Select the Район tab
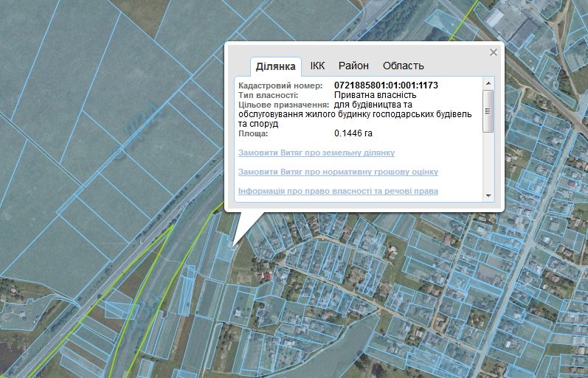 pos(353,66)
